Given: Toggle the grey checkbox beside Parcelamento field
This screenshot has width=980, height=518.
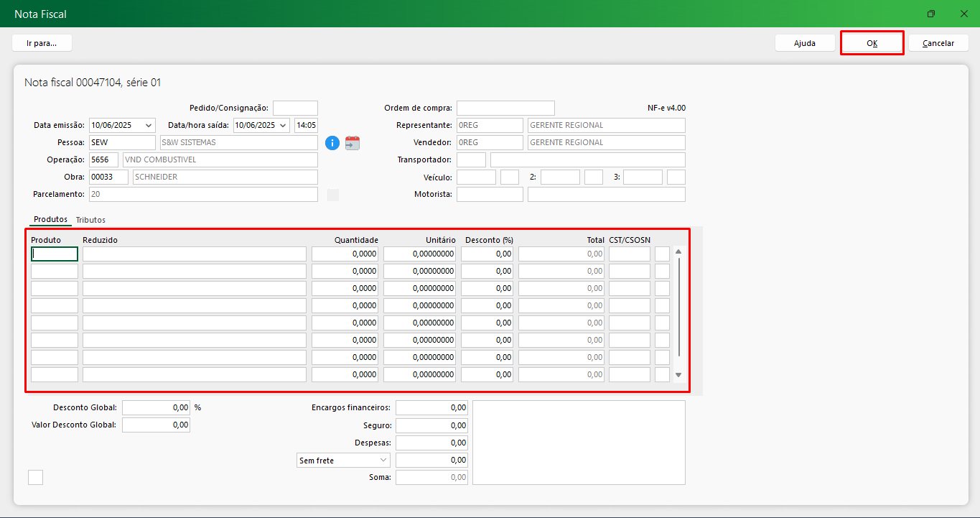Looking at the screenshot, I should tap(332, 195).
